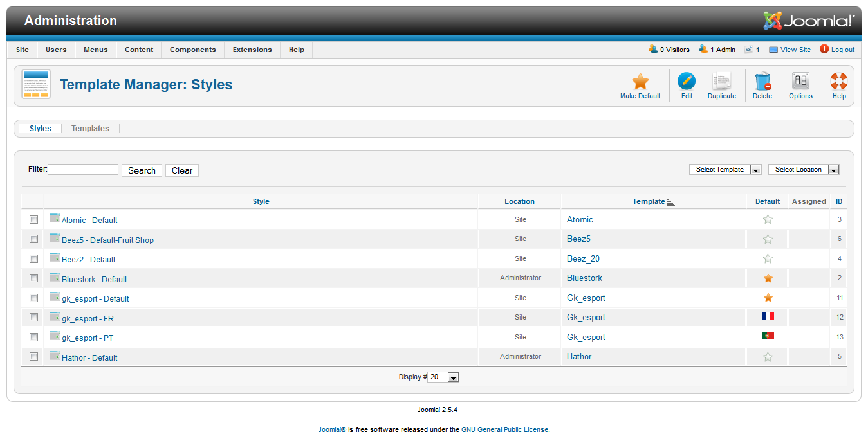868x434 pixels.
Task: Open the Select Template dropdown
Action: tap(725, 170)
